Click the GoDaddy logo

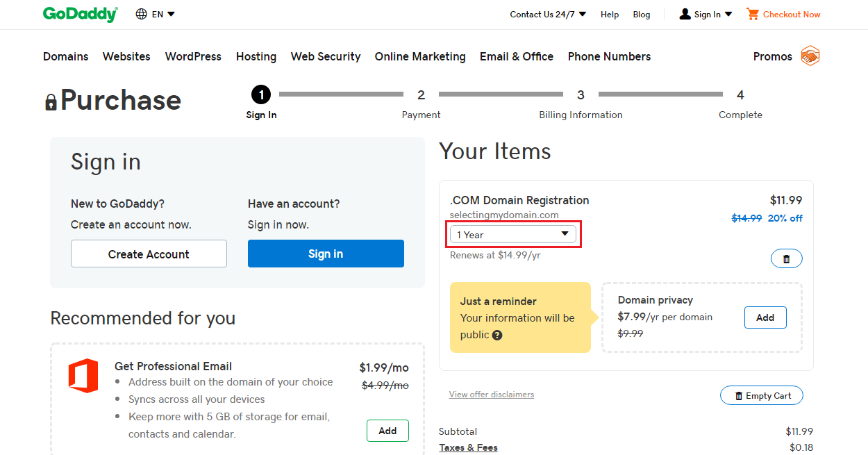click(x=80, y=14)
